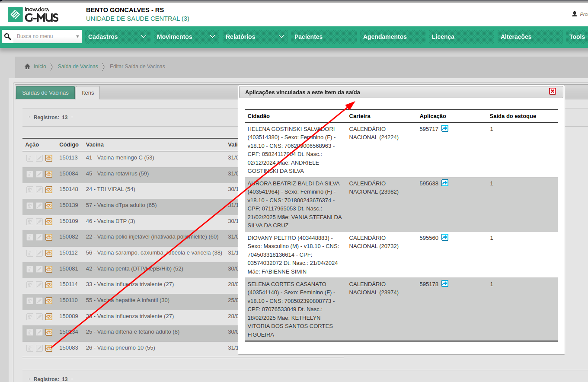Expand the Movimentos menu
Screen dimensions: 588x382
point(186,37)
